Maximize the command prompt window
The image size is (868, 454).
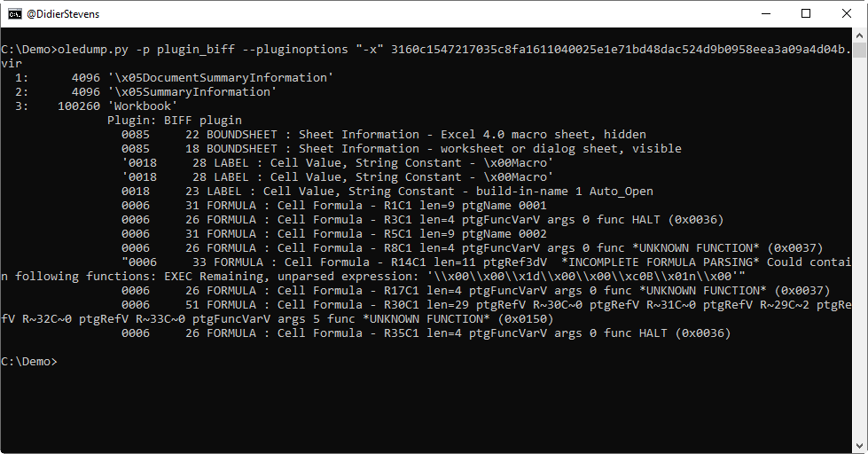click(x=806, y=13)
